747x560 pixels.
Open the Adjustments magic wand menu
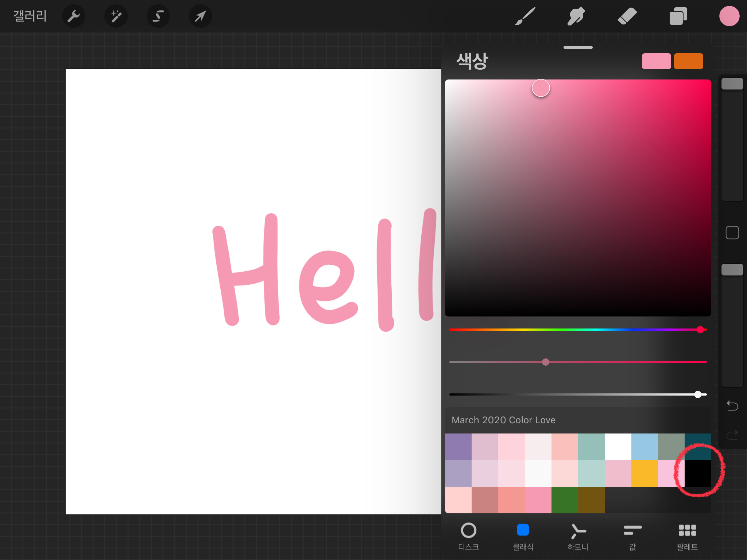116,16
